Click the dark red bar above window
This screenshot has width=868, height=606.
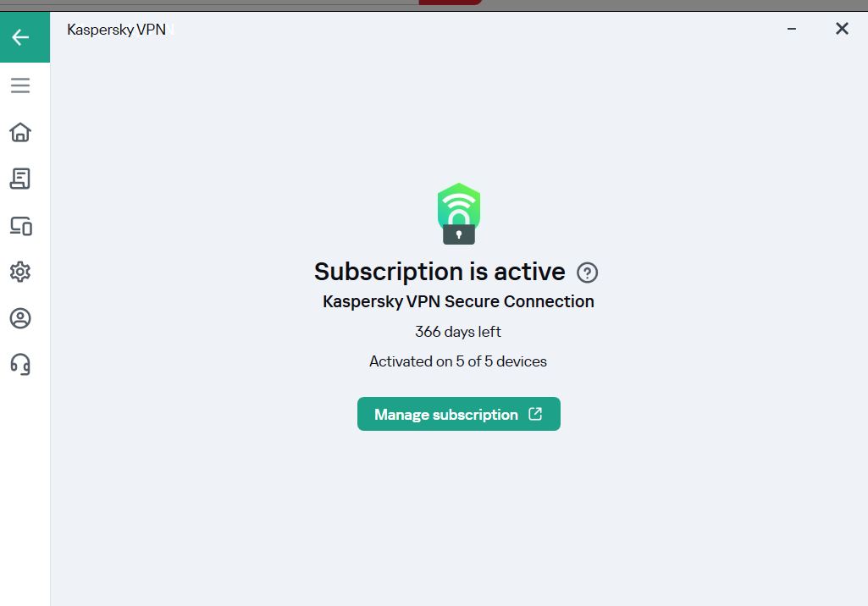[450, 3]
